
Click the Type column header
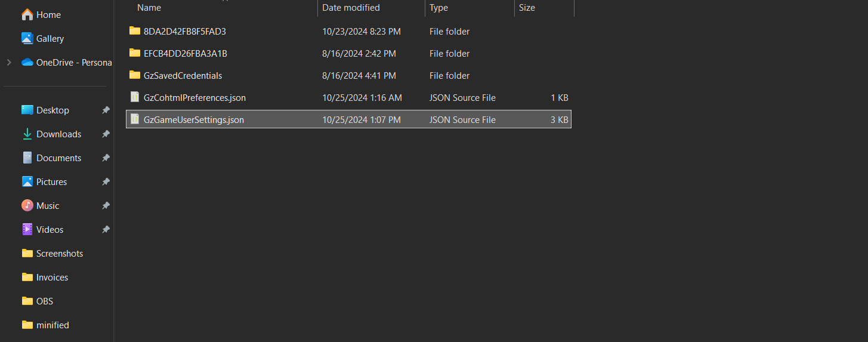[x=438, y=8]
